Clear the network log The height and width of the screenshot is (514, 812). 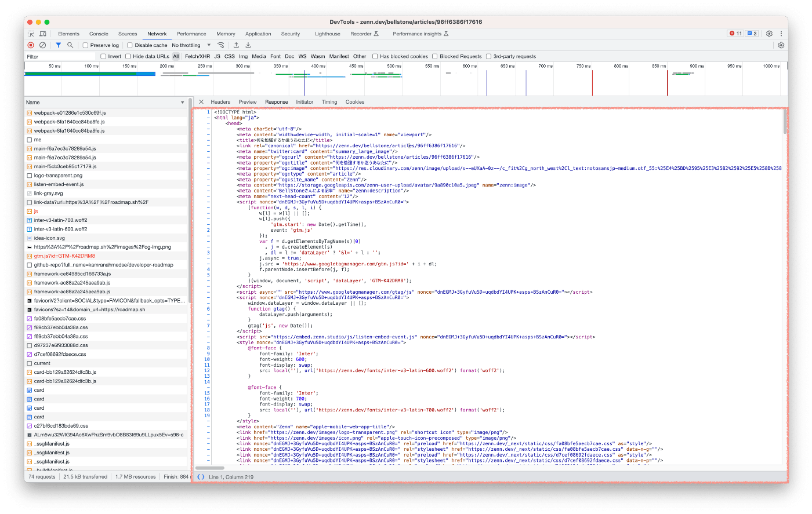[x=42, y=45]
